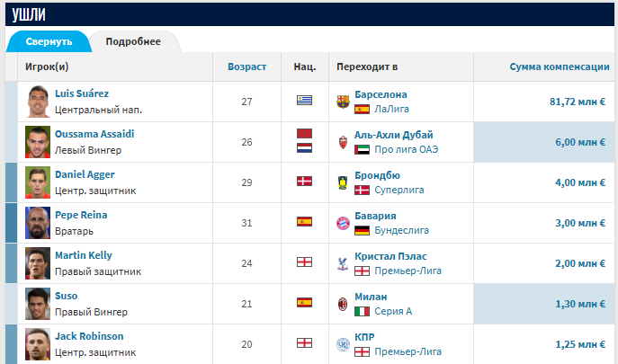Viewport: 618px width, 364px height.
Task: Click the Barcelona club crest icon
Action: click(x=343, y=102)
